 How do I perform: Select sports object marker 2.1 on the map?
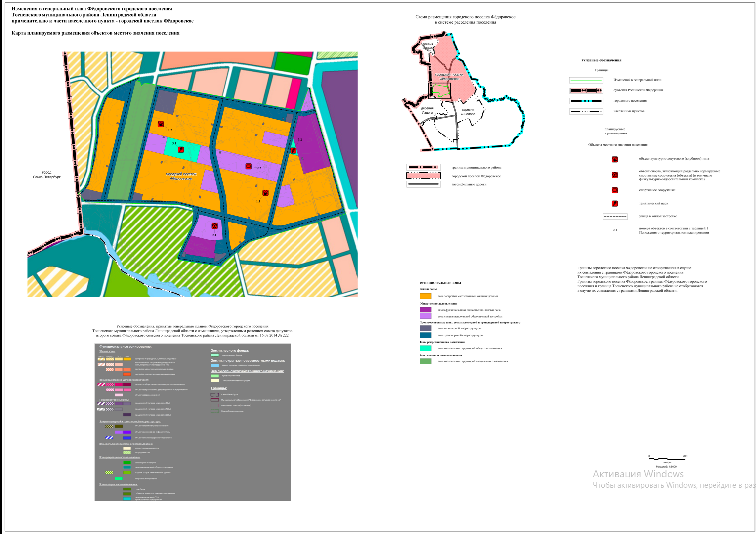[214, 226]
